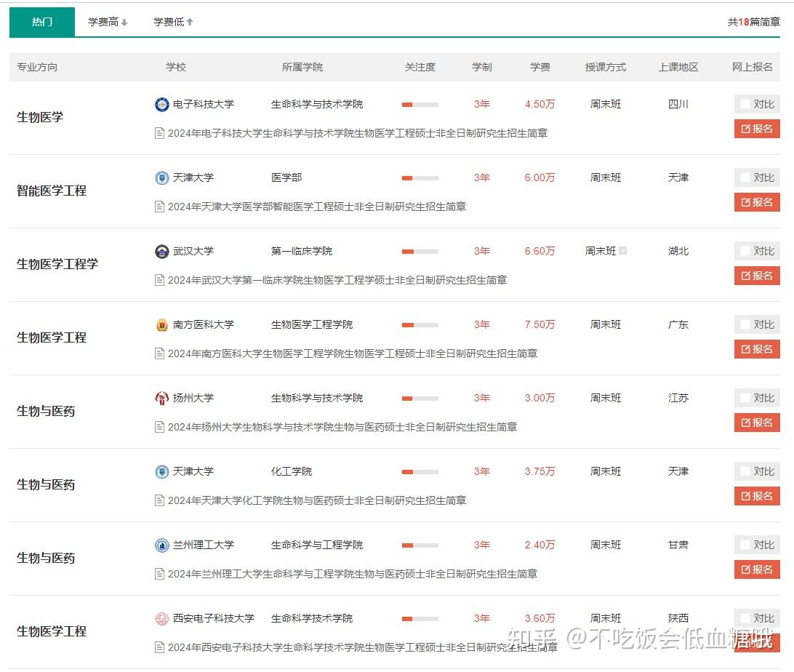
Task: Click the 扬州大学 school logo icon
Action: [161, 399]
